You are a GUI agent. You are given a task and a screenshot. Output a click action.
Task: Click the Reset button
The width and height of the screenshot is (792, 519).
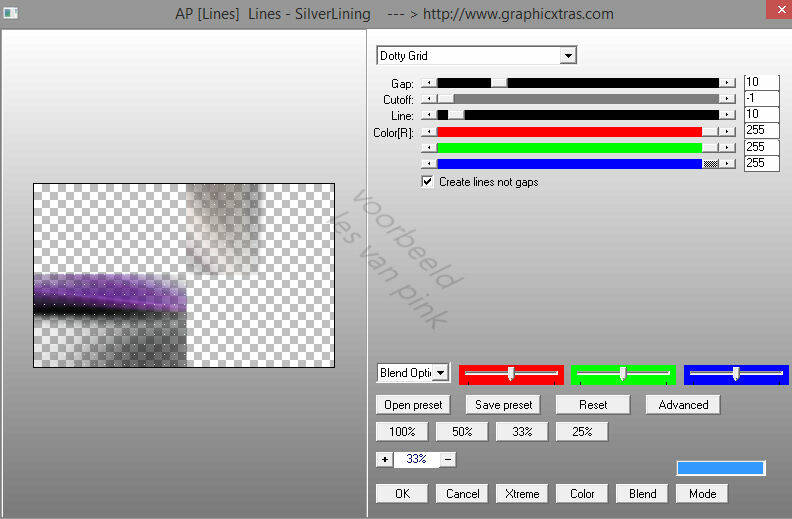(x=593, y=405)
